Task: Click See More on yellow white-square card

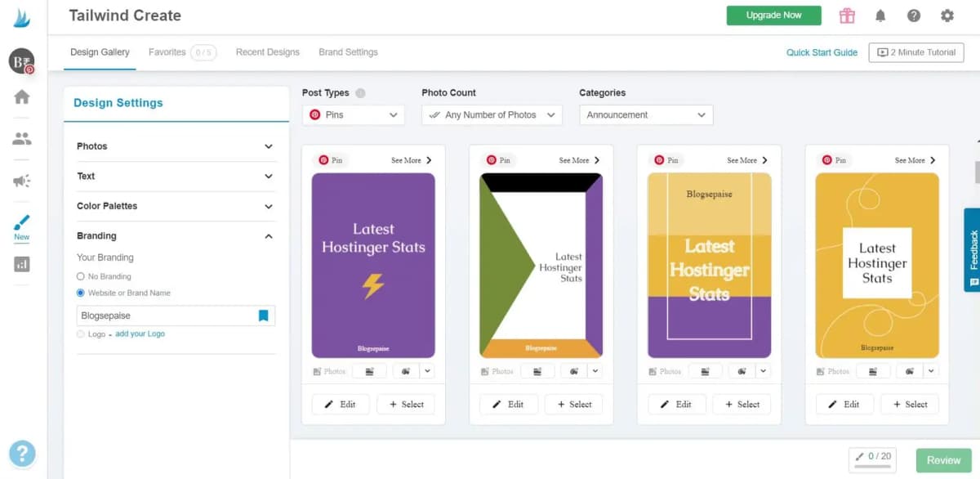Action: point(915,160)
